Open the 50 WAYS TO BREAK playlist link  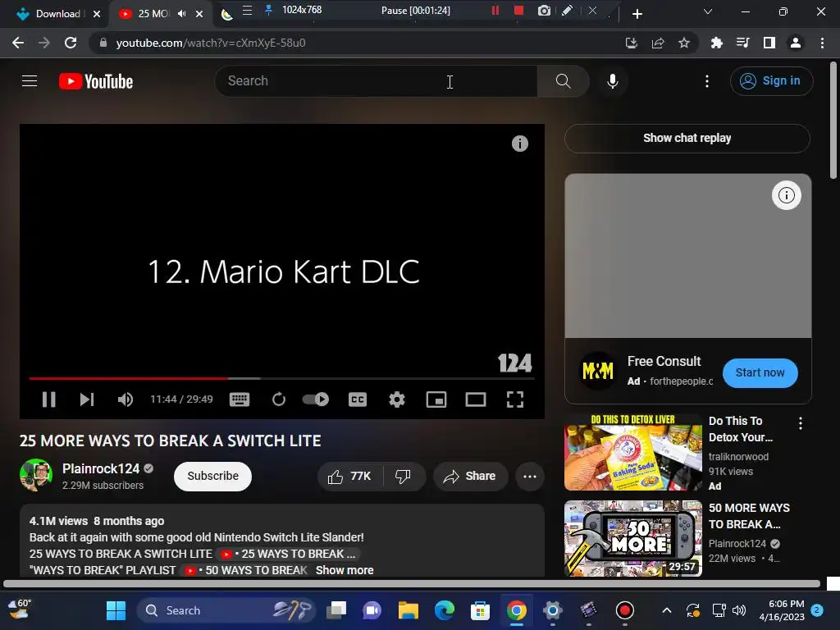coord(246,570)
